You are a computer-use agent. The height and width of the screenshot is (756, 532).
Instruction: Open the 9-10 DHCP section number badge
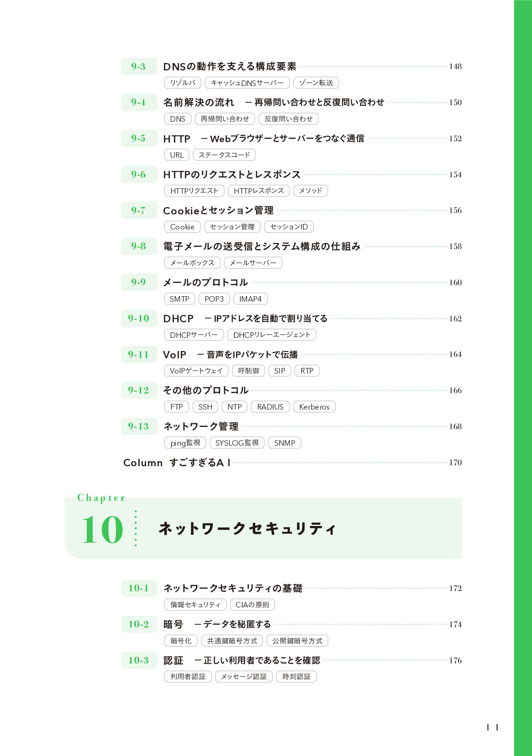click(139, 319)
